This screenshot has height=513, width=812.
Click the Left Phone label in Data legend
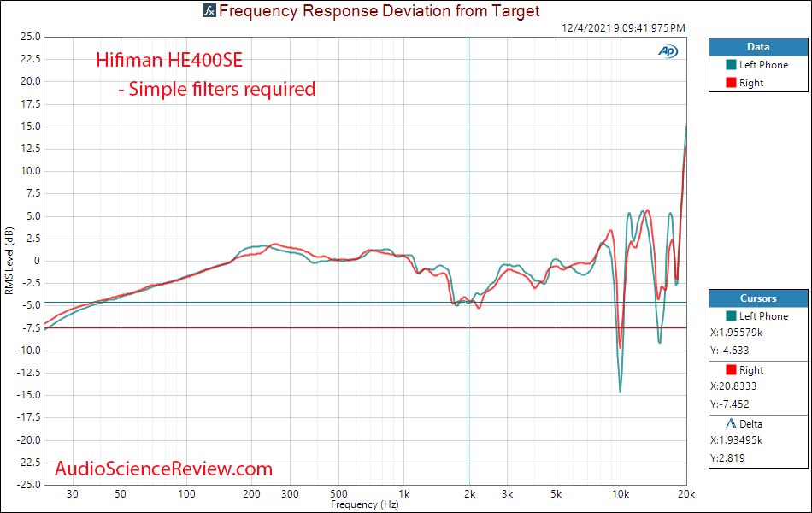click(x=763, y=65)
